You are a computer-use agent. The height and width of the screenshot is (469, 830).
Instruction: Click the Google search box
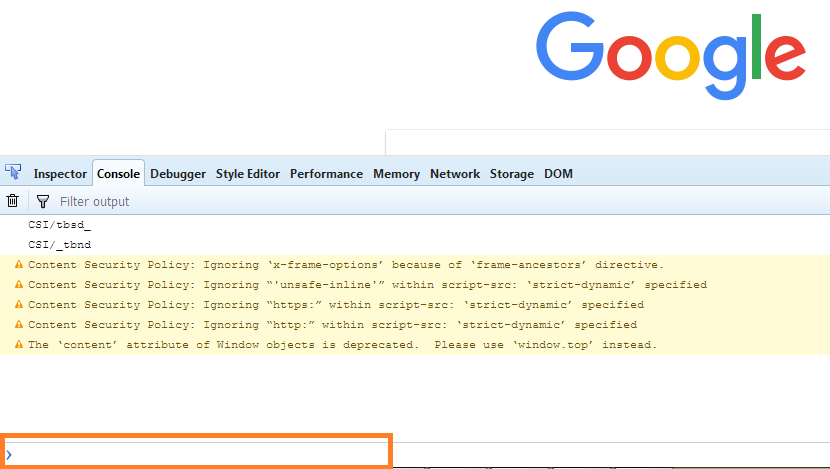click(608, 143)
